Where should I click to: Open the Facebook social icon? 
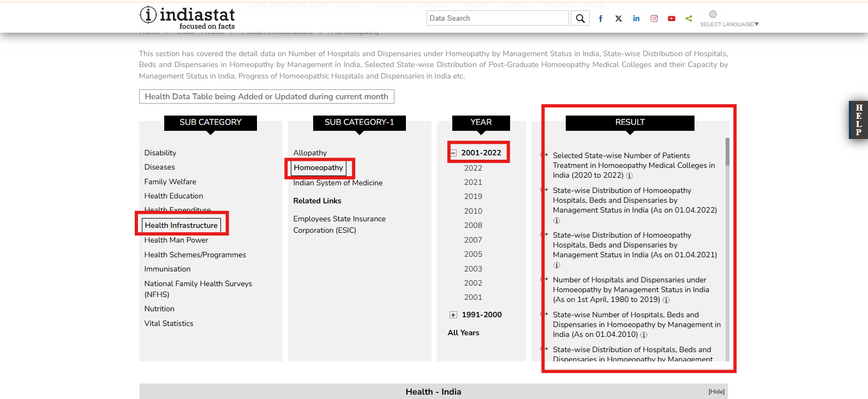point(601,19)
